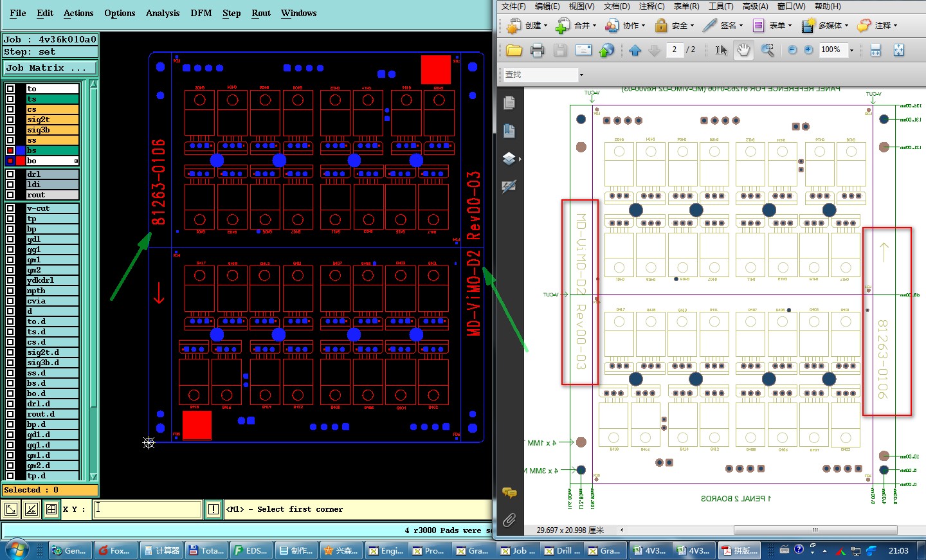Open the zoom percentage dropdown arrow
The width and height of the screenshot is (926, 560).
point(851,50)
